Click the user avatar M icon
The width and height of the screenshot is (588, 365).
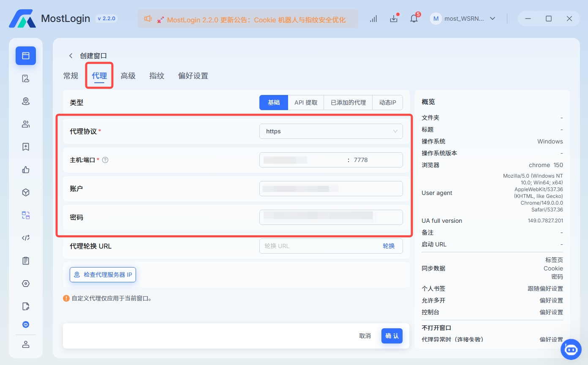point(436,19)
